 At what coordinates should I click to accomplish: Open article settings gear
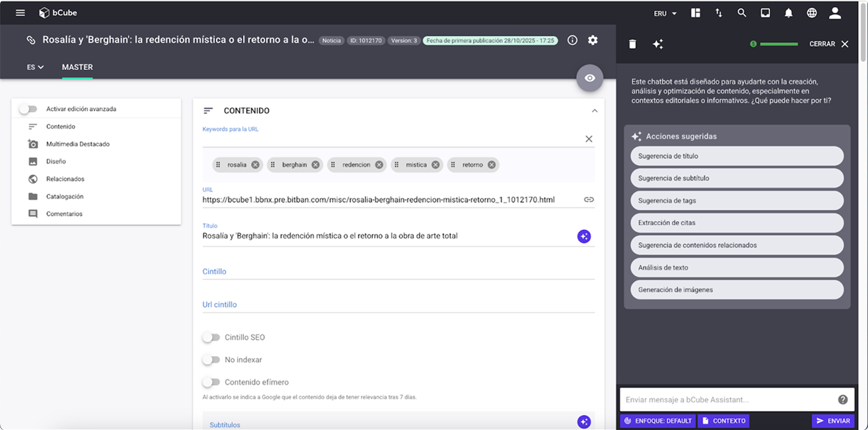coord(593,40)
